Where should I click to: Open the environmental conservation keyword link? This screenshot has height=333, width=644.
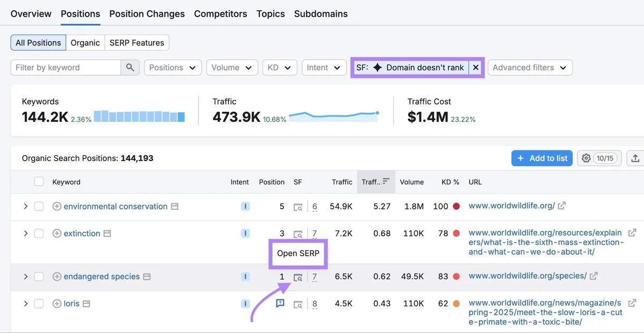(x=115, y=206)
